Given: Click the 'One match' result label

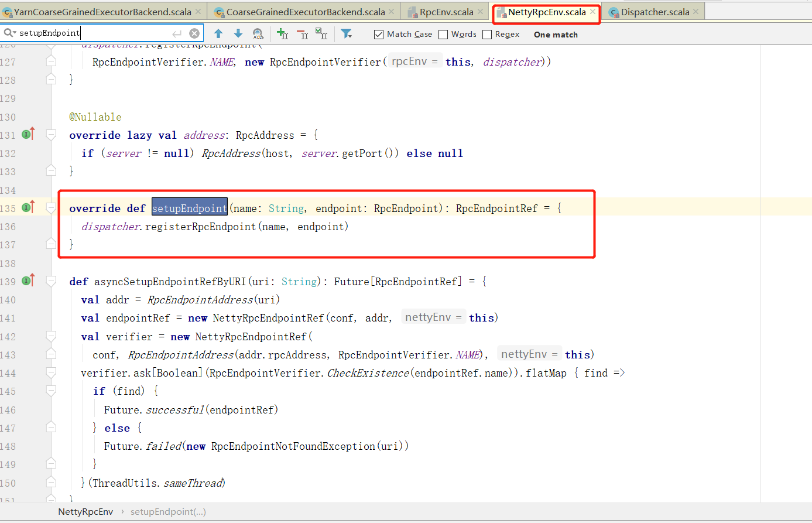Looking at the screenshot, I should click(556, 35).
